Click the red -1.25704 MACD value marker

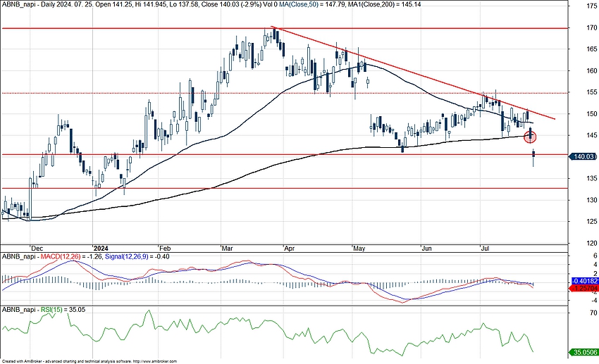coord(584,289)
